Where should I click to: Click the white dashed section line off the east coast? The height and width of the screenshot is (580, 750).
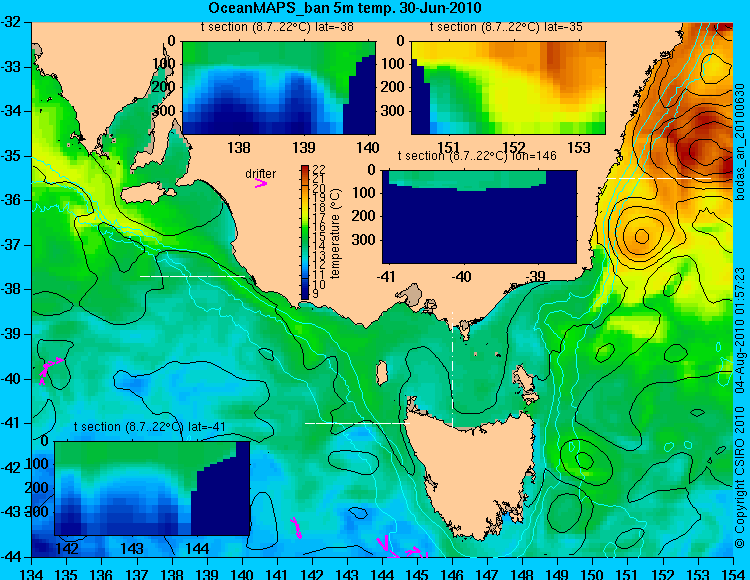pyautogui.click(x=660, y=178)
